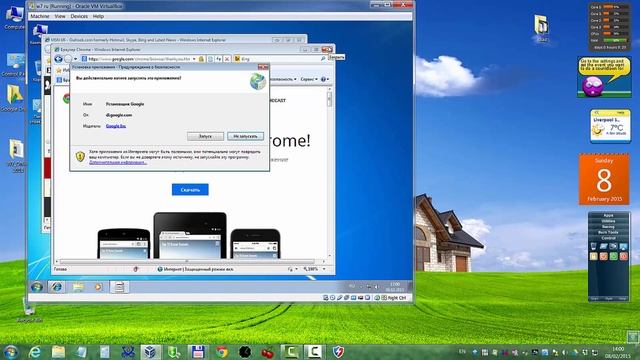Click the VirtualBox cube in host taskbar
This screenshot has width=640, height=360.
coord(151,352)
